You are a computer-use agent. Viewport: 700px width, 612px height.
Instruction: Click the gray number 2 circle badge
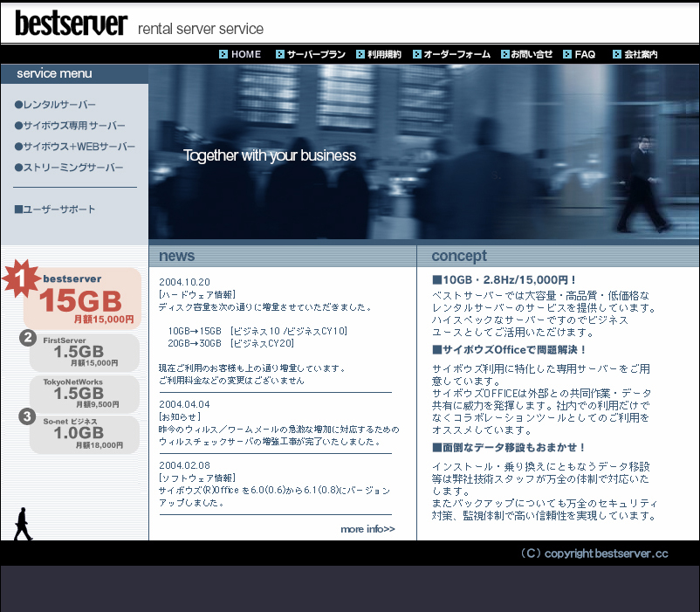28,338
